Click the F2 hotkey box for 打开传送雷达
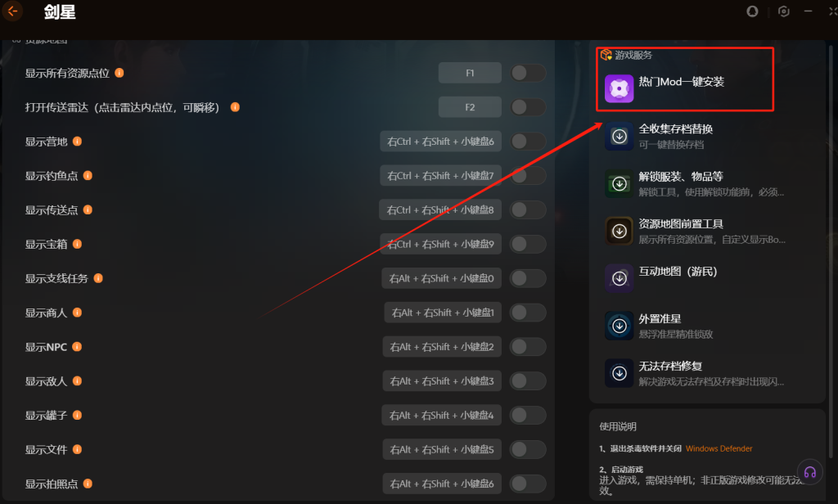Screen dimensions: 838x504 [x=470, y=107]
